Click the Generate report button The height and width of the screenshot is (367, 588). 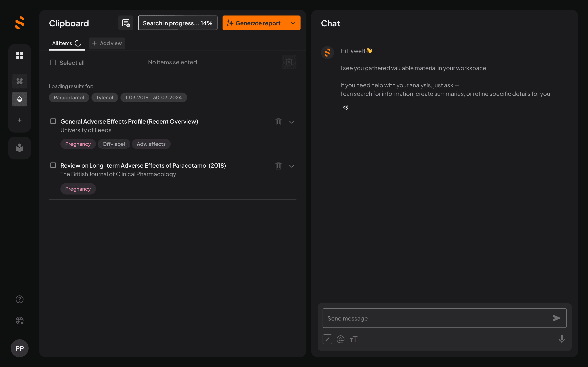click(x=254, y=23)
